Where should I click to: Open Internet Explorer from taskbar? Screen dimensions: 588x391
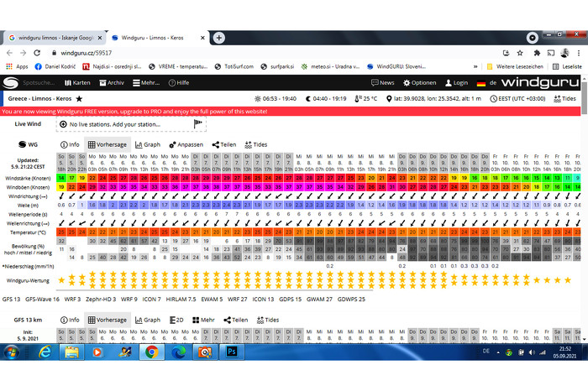pyautogui.click(x=45, y=352)
